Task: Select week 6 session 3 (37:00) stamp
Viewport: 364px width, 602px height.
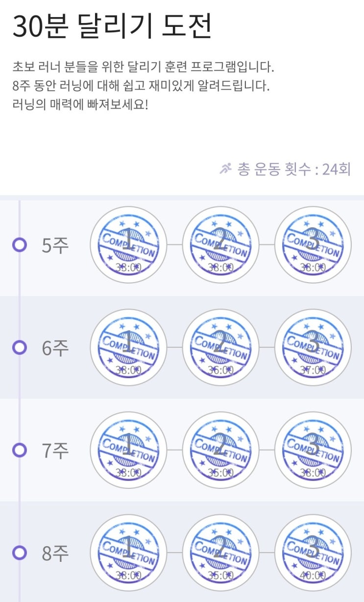Action: (x=313, y=347)
